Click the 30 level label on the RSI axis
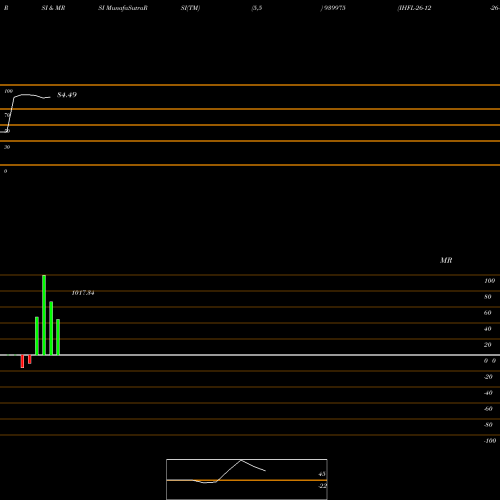The height and width of the screenshot is (500, 500). (7, 147)
